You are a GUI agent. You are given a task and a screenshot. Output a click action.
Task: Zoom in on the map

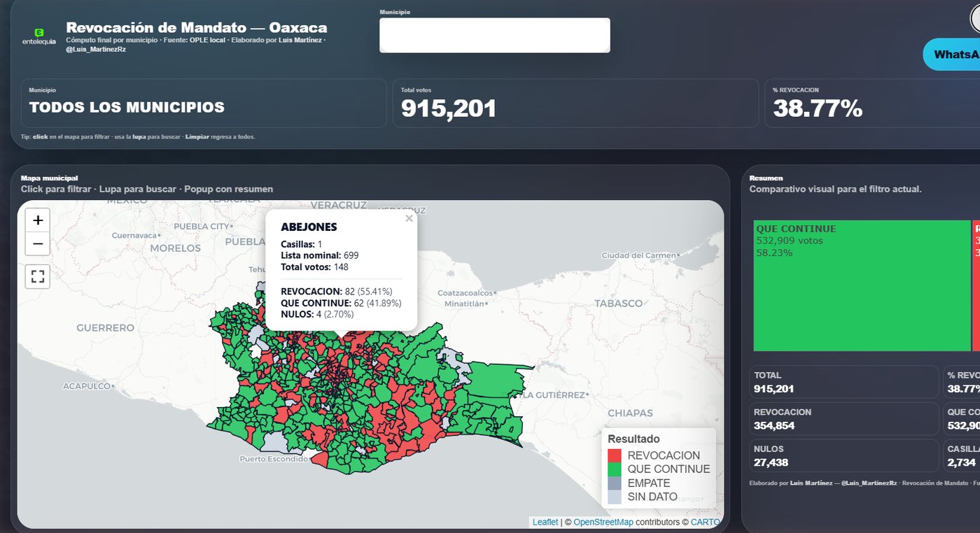point(38,220)
